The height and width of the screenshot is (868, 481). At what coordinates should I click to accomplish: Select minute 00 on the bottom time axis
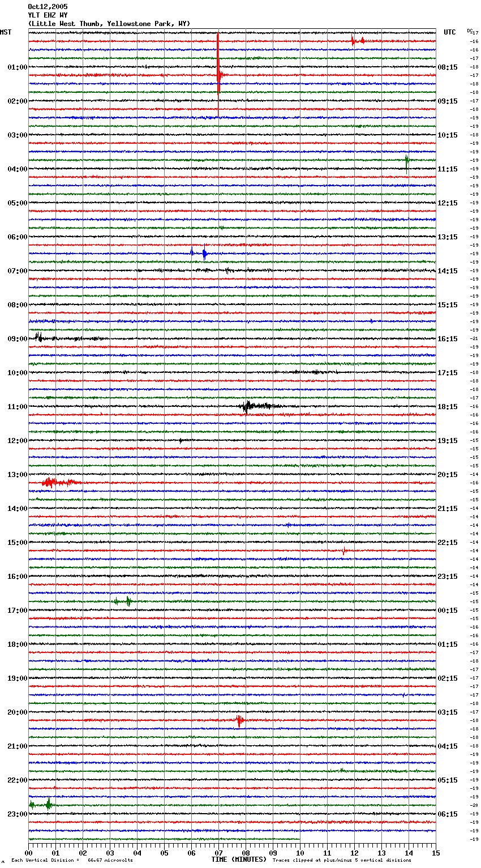(28, 853)
